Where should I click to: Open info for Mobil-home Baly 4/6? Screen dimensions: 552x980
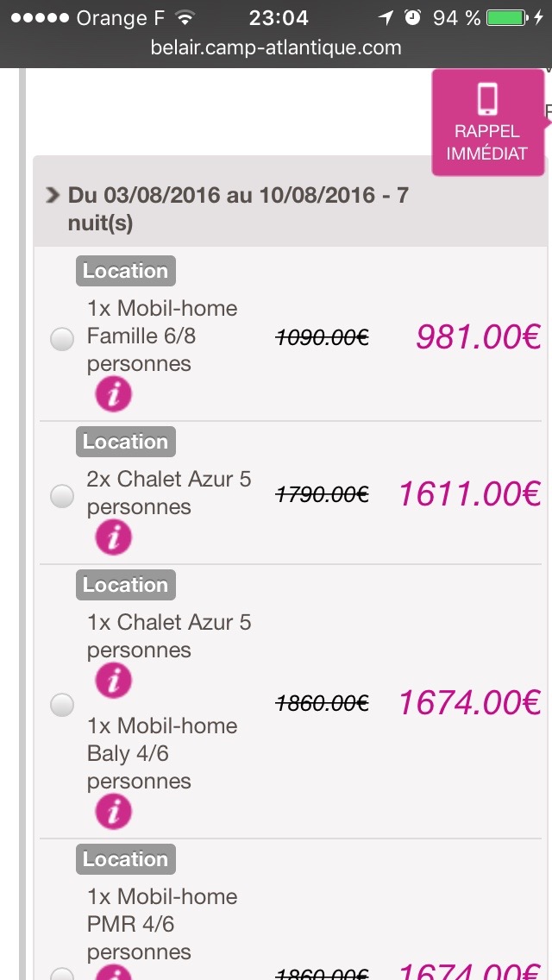pos(113,812)
